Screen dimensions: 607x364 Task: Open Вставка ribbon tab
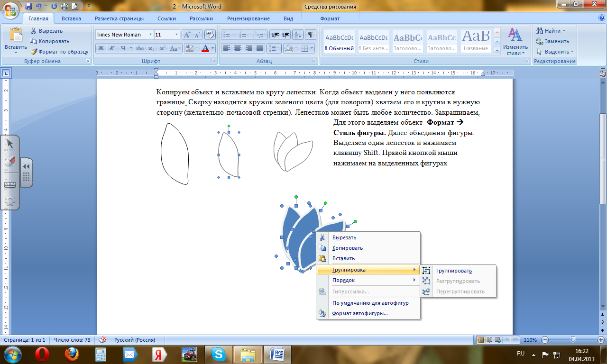(x=71, y=18)
